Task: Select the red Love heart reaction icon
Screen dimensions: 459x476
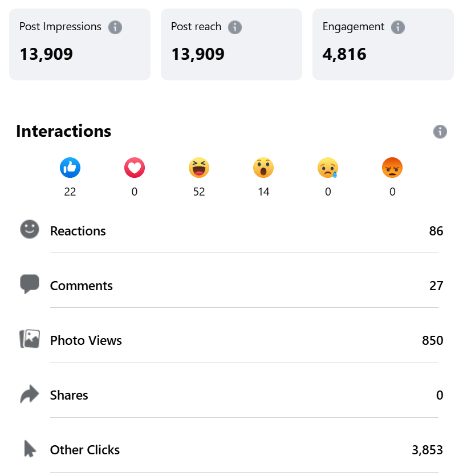Action: 135,168
